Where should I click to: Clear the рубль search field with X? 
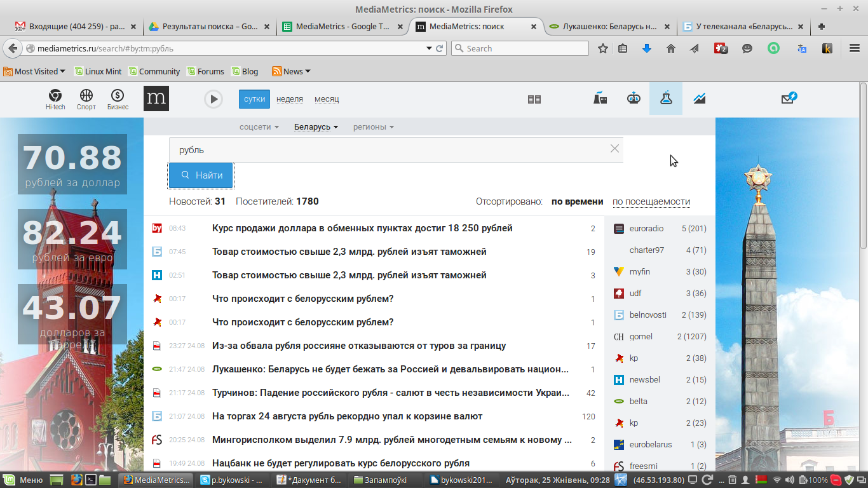click(x=614, y=149)
